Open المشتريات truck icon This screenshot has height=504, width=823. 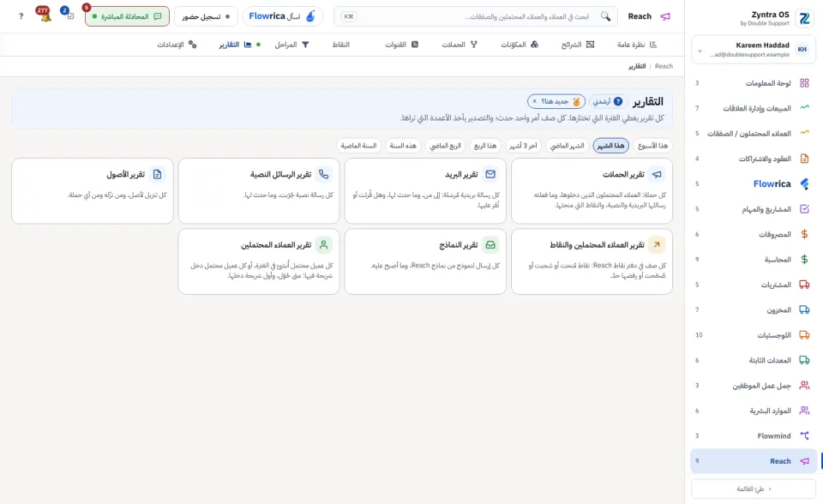[x=804, y=285]
